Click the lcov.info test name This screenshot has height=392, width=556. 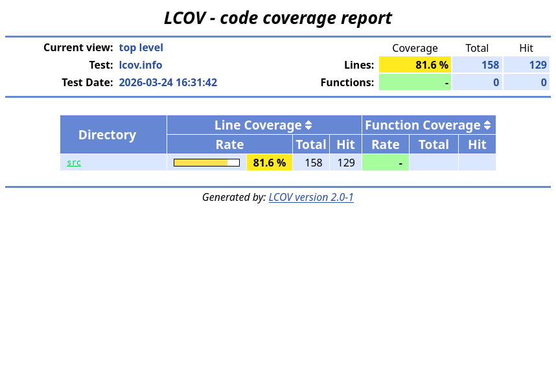pyautogui.click(x=141, y=65)
